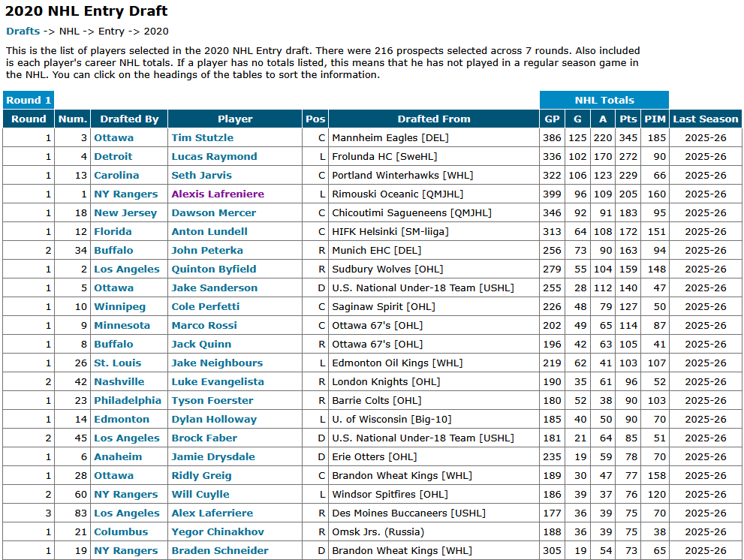The image size is (744, 560).
Task: Open Dylan Holloway player page
Action: click(x=214, y=420)
